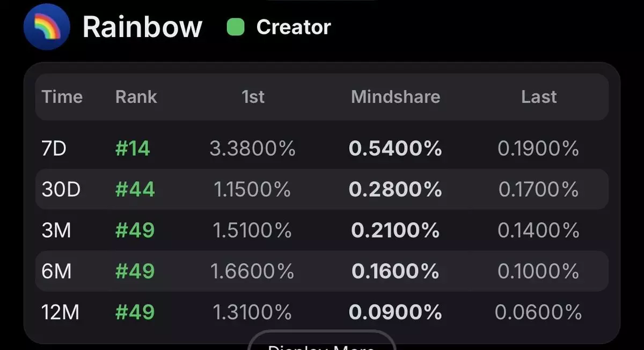The height and width of the screenshot is (350, 644).
Task: Click the Rainbow project title
Action: tap(142, 27)
